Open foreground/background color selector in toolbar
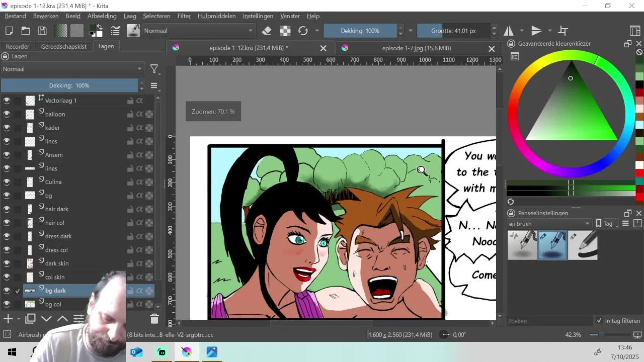Viewport: 644px width, 362px height. (96, 31)
